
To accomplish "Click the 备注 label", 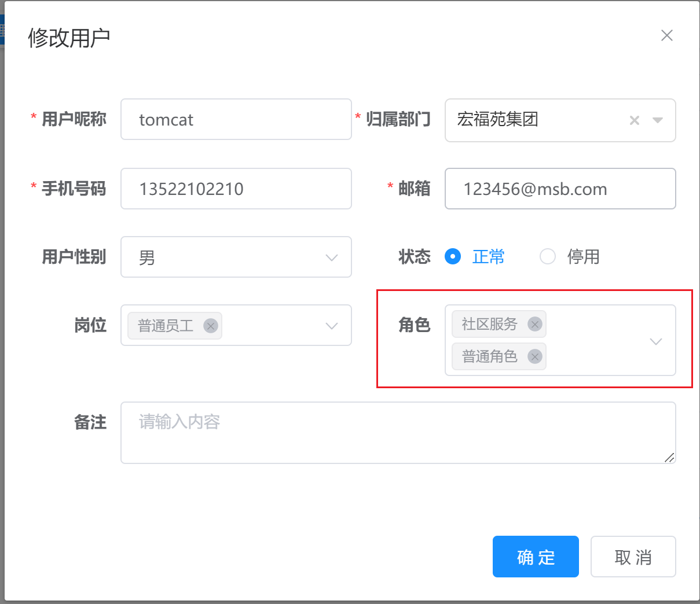I will coord(90,422).
